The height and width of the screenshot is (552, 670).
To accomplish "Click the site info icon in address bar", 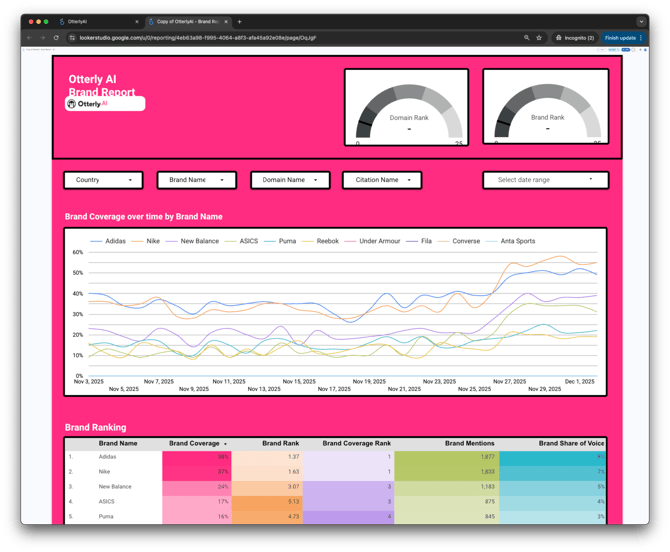I will (72, 38).
